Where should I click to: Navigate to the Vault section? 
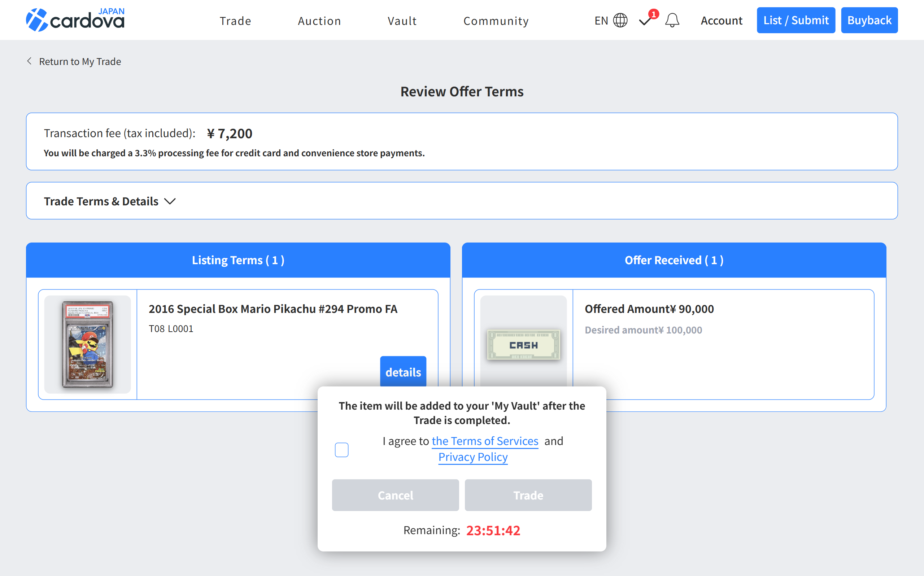[x=402, y=21]
